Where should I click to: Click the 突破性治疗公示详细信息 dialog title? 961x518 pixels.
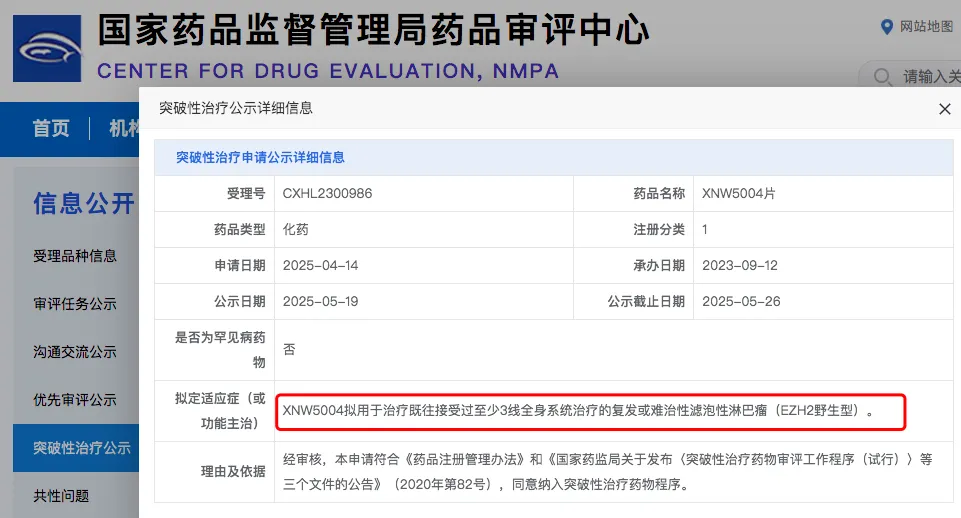point(236,109)
